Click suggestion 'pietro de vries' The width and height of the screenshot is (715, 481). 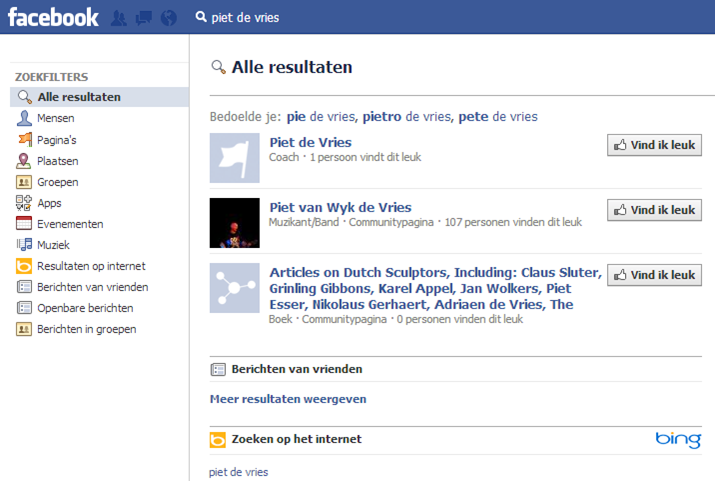coord(407,117)
